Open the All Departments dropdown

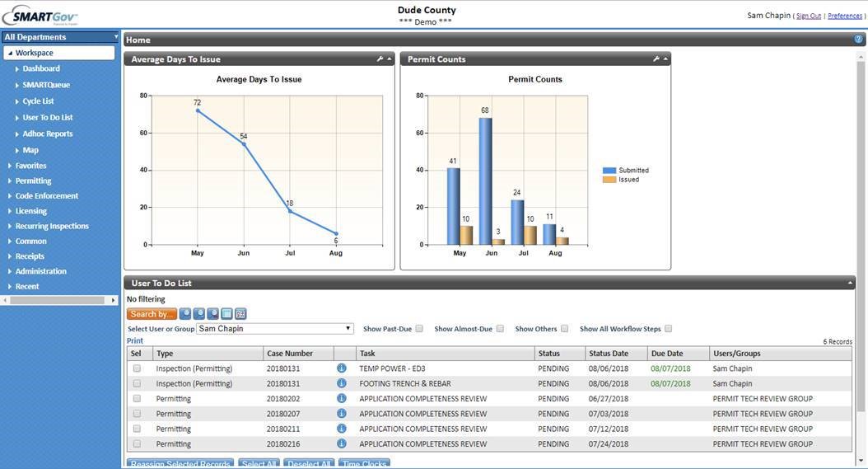coord(60,37)
